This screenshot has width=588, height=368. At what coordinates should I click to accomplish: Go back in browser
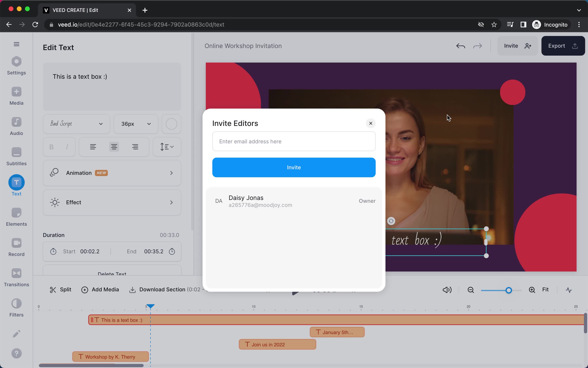pos(9,25)
